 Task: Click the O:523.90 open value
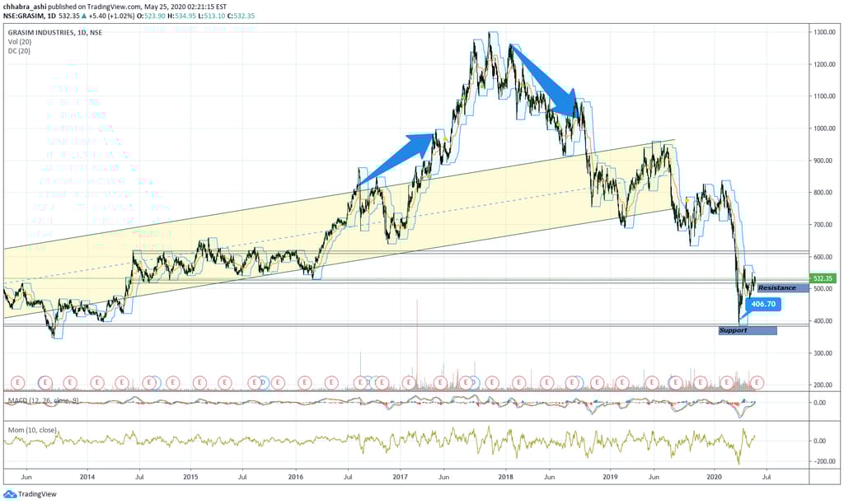[150, 16]
